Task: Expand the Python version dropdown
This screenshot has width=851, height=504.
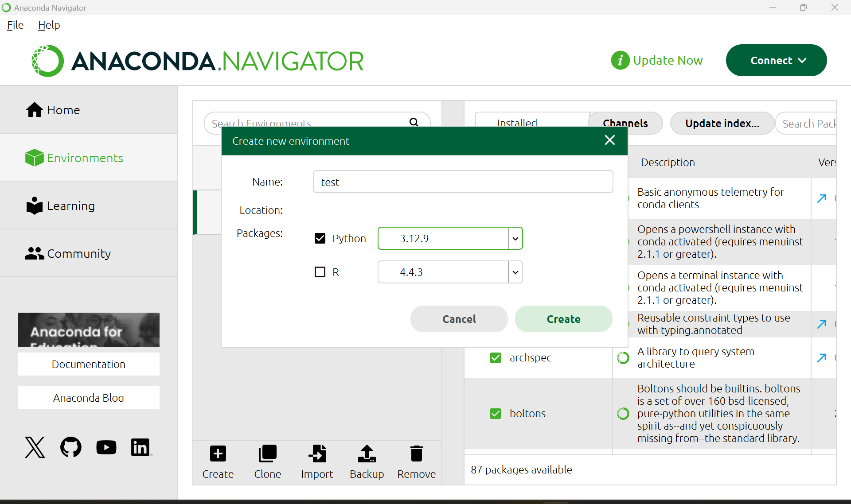Action: pyautogui.click(x=515, y=238)
